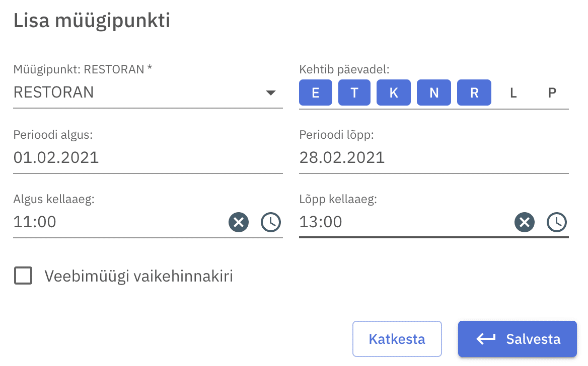
Task: Disable the R weekday toggle
Action: [x=474, y=93]
